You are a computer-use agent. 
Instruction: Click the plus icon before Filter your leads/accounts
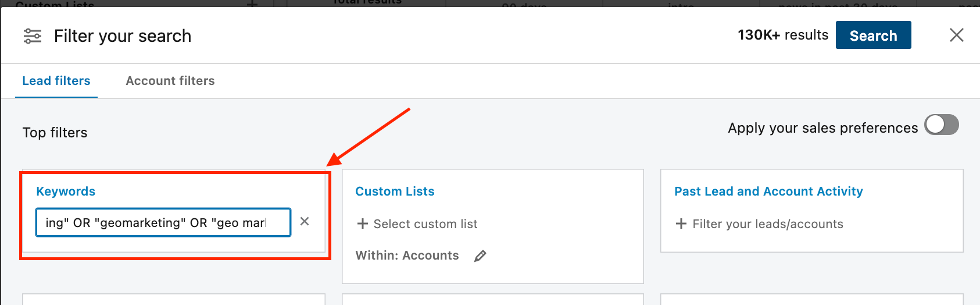click(681, 224)
